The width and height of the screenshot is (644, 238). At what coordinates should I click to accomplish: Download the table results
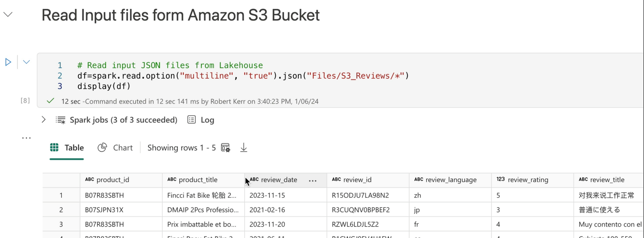(x=244, y=148)
